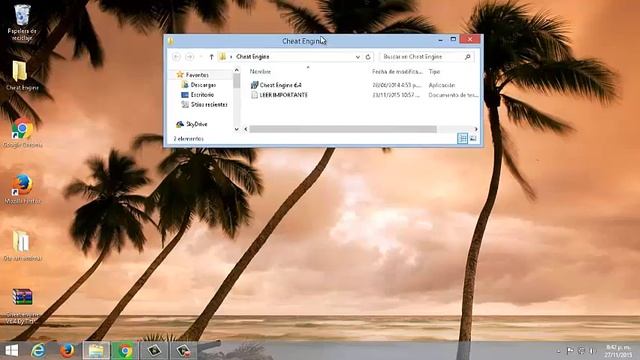Click the forward arrow in Explorer
The width and height of the screenshot is (640, 360).
click(190, 57)
